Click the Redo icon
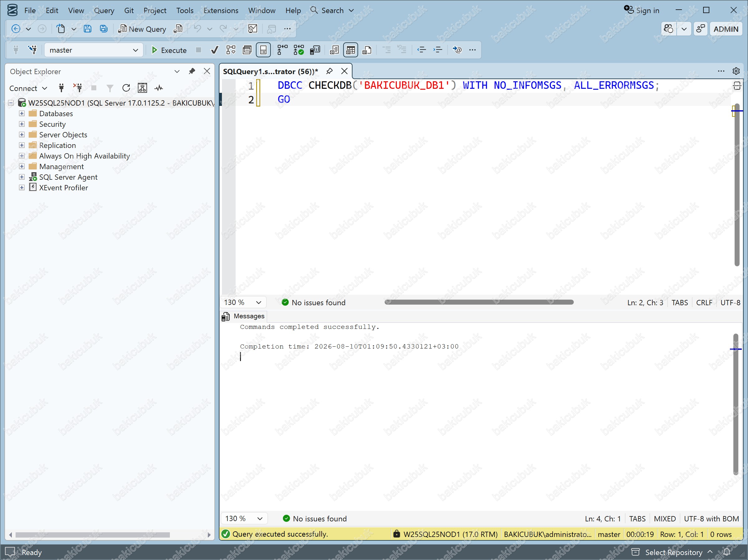The height and width of the screenshot is (560, 748). (x=223, y=29)
